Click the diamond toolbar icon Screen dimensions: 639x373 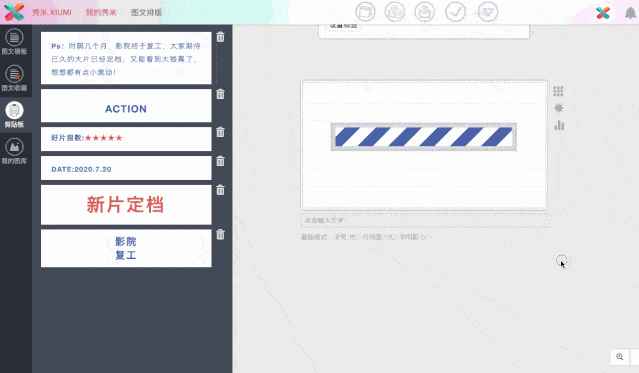[487, 12]
